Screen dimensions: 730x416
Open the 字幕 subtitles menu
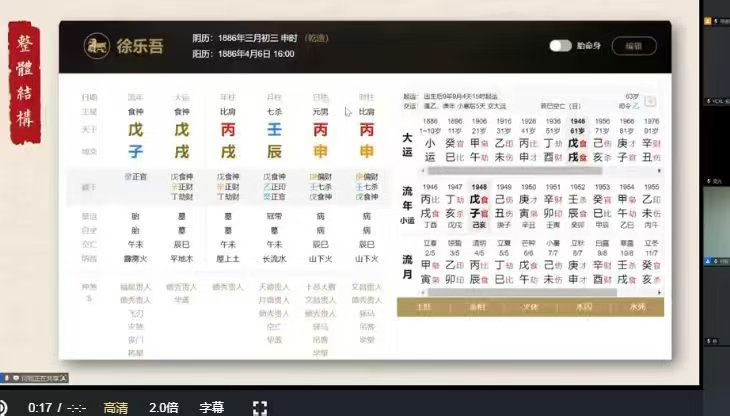click(211, 407)
